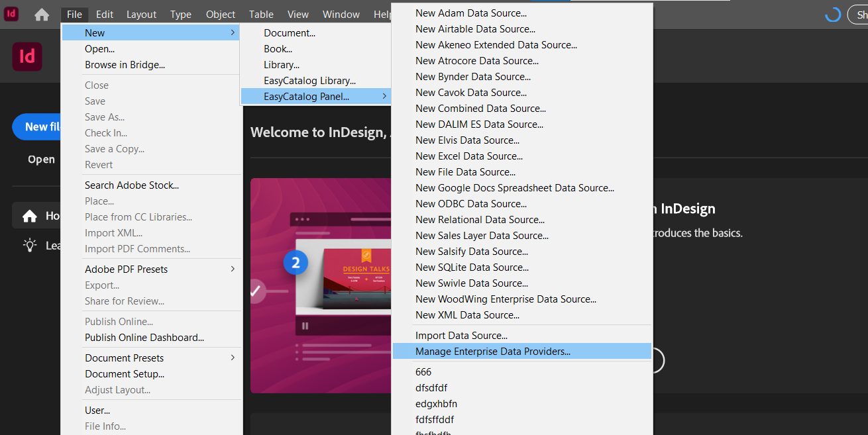This screenshot has width=868, height=435.
Task: Click the 666 data source entry
Action: 423,371
